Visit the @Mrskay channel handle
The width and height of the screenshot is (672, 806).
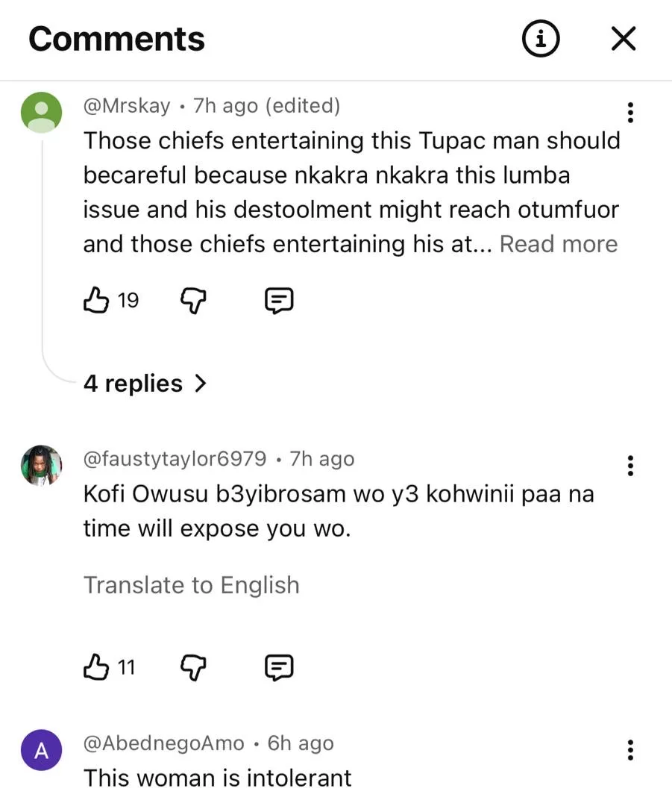127,106
